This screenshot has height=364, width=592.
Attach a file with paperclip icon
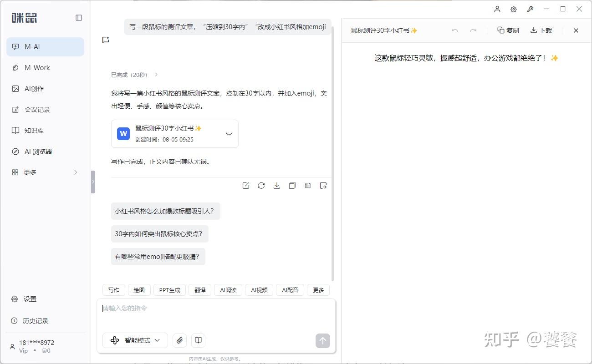(179, 340)
